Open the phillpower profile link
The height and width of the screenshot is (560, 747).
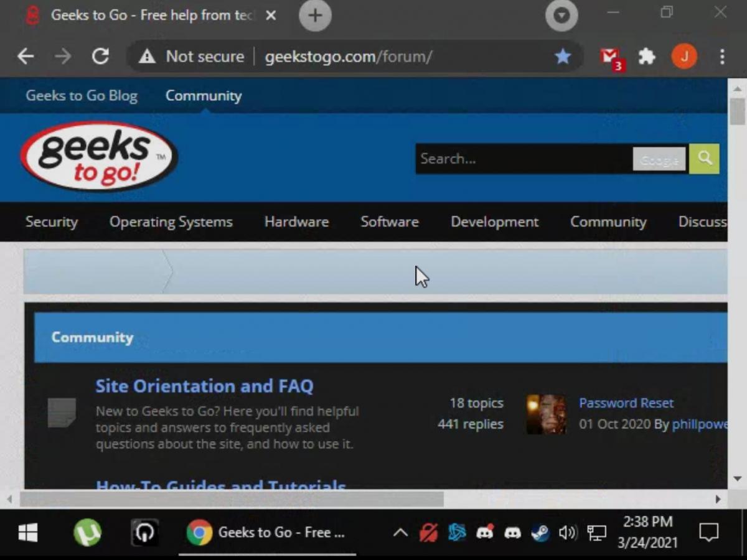click(x=700, y=424)
